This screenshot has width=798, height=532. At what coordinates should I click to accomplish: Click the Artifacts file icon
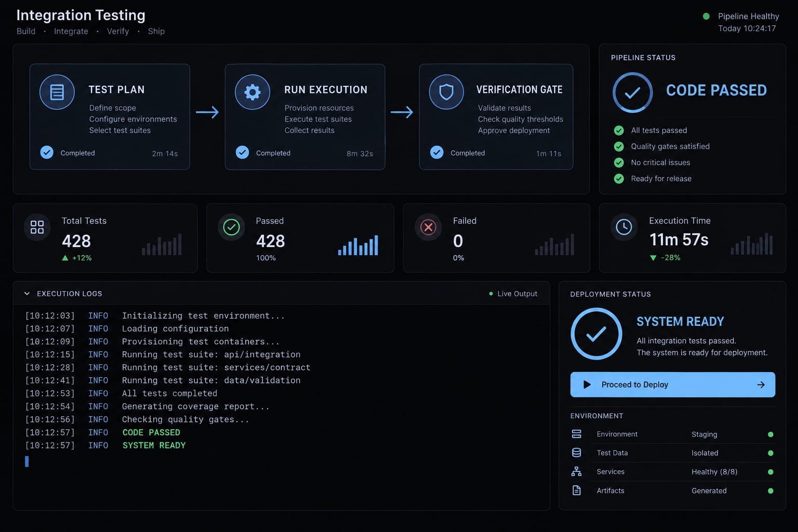577,490
